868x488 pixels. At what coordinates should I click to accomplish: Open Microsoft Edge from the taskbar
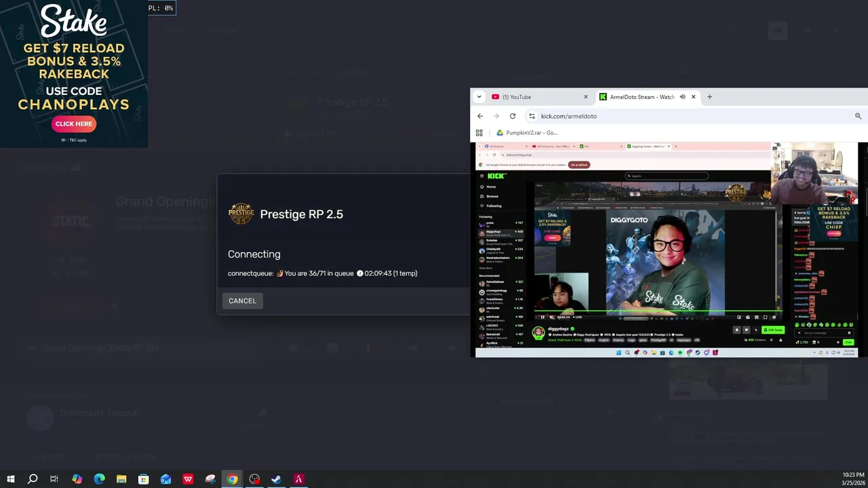coord(99,479)
